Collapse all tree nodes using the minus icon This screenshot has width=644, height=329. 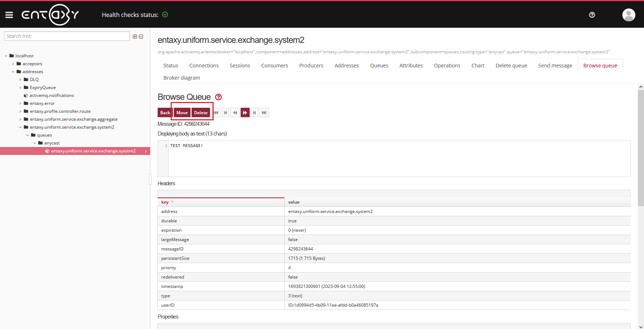(x=141, y=36)
